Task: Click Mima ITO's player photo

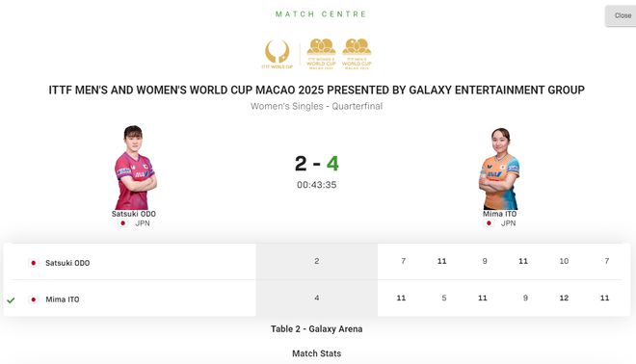Action: pos(499,169)
